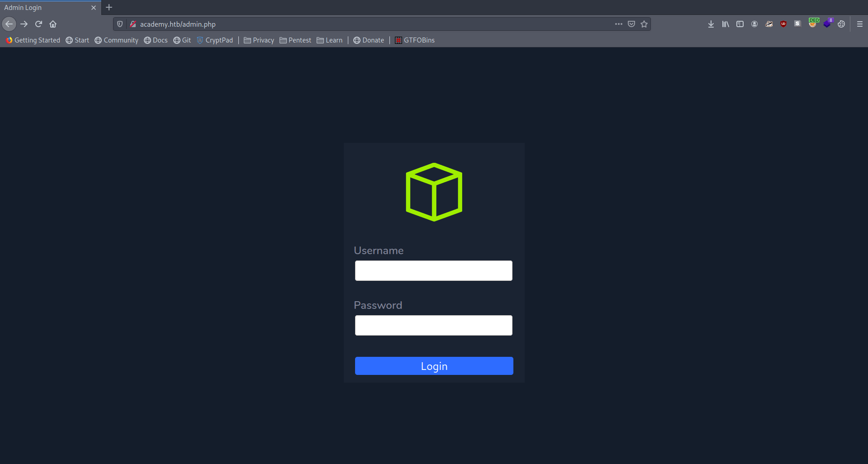Image resolution: width=868 pixels, height=464 pixels.
Task: Switch to the Admin Login tab
Action: (x=45, y=7)
